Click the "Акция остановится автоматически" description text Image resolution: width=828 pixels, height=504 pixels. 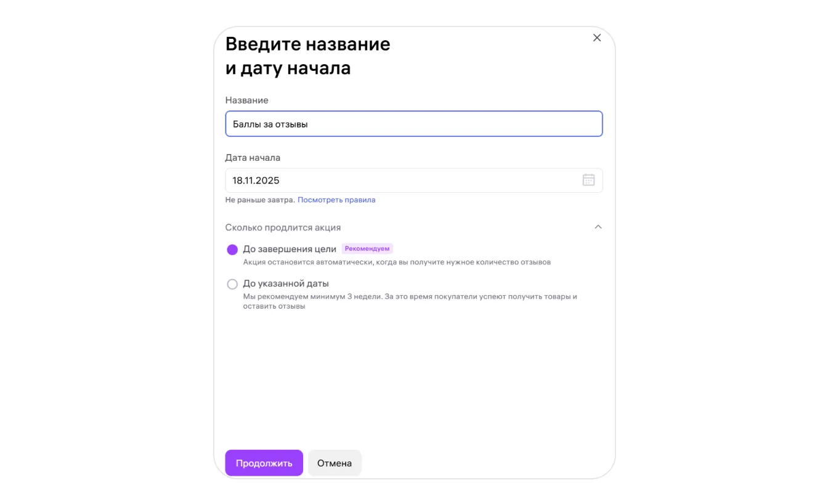pos(397,262)
